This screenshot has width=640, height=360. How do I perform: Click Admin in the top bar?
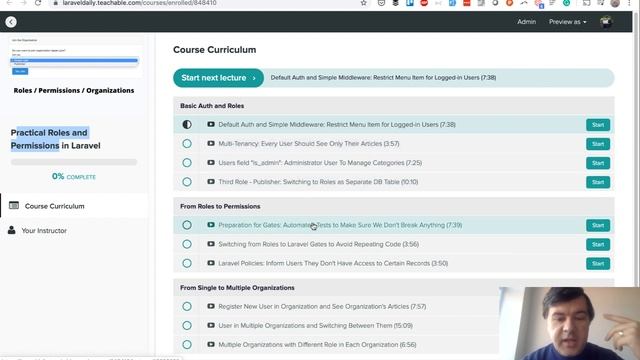point(527,22)
